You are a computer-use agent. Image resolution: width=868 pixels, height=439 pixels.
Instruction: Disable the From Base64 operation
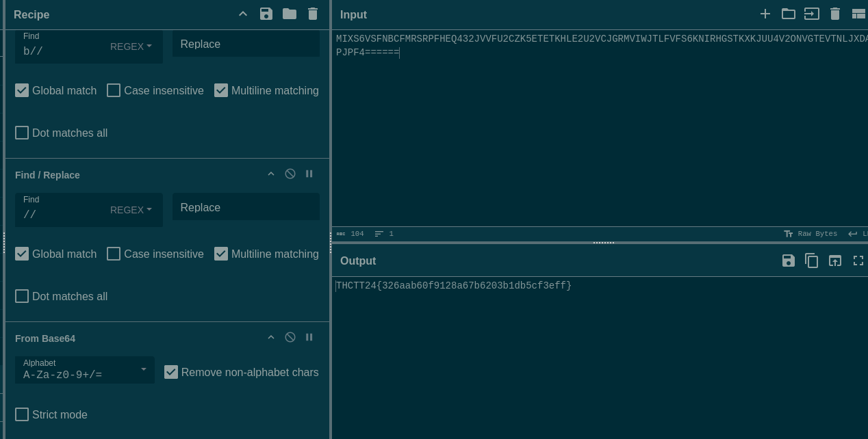290,337
